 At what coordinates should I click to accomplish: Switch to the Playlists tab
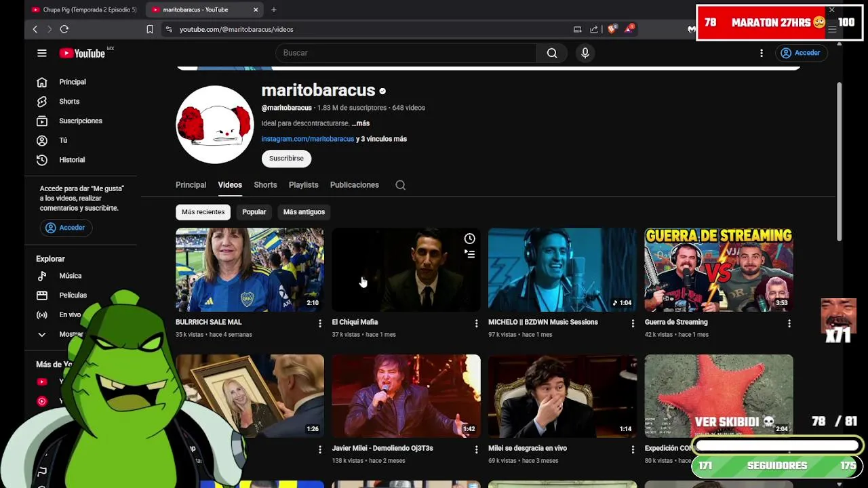pos(303,185)
